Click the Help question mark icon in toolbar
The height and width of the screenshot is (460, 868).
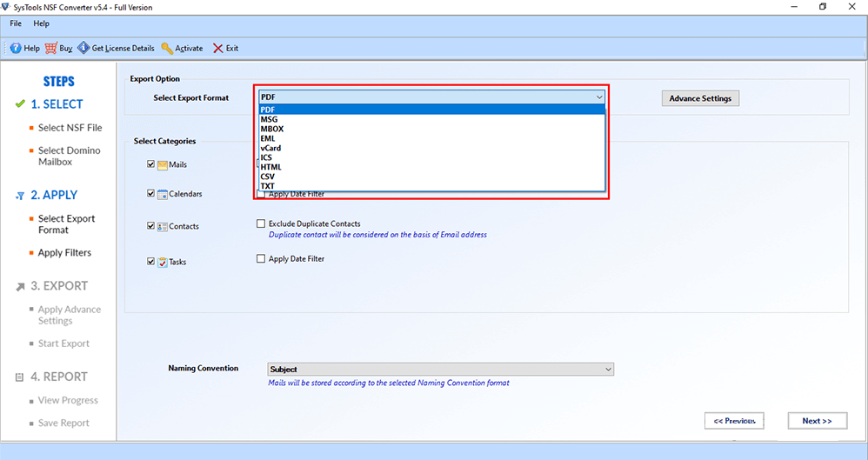(16, 48)
